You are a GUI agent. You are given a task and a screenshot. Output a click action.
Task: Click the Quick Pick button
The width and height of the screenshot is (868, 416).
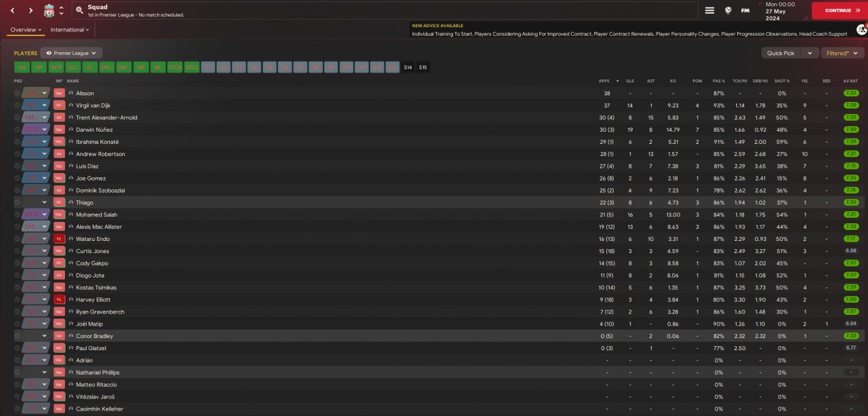coord(781,53)
